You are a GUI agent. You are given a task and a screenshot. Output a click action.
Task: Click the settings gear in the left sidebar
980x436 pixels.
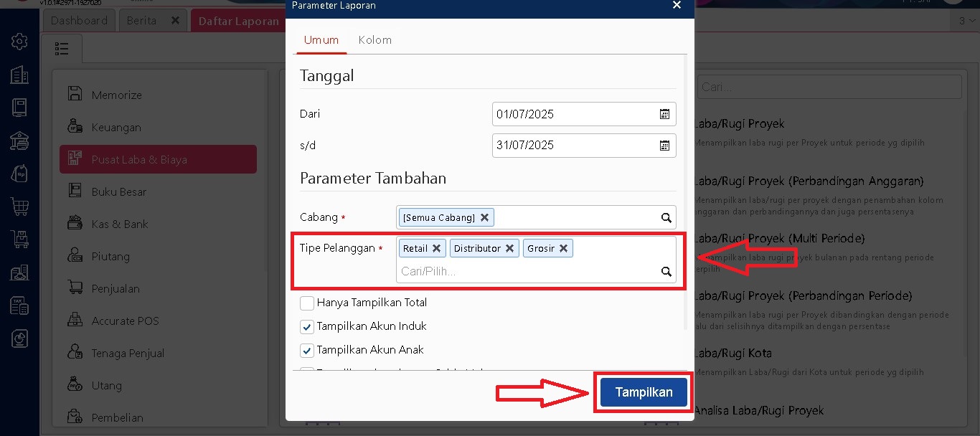tap(19, 42)
